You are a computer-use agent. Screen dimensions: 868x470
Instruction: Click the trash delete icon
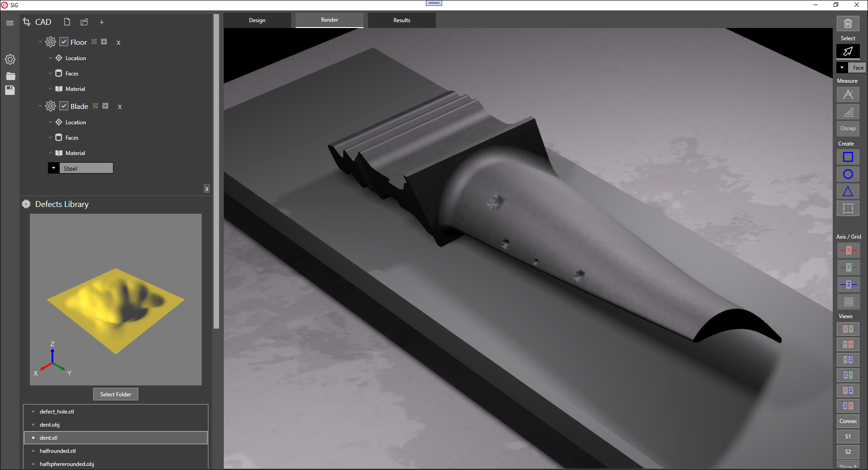pos(848,23)
